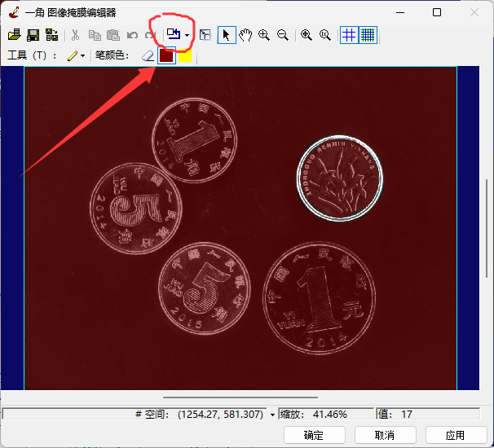Click the zoom 1:1 magnifier icon
This screenshot has height=448, width=494.
pyautogui.click(x=325, y=35)
